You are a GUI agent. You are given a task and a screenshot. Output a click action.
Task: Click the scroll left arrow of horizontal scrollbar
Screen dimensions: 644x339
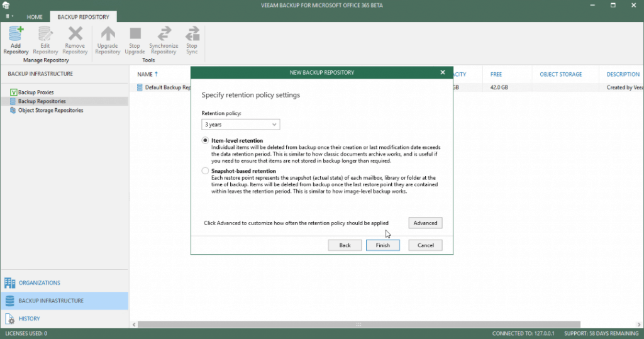pyautogui.click(x=134, y=325)
